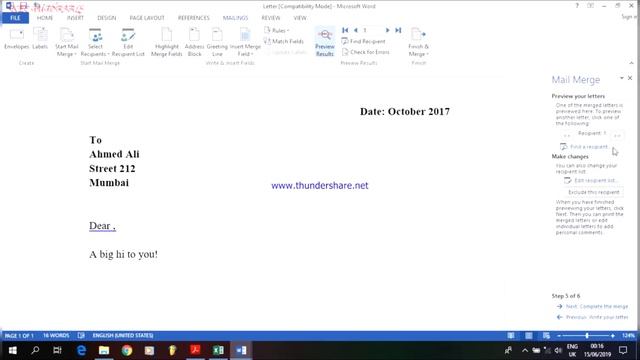The width and height of the screenshot is (640, 360).
Task: Open Start Mail Merge dropdown
Action: (67, 42)
